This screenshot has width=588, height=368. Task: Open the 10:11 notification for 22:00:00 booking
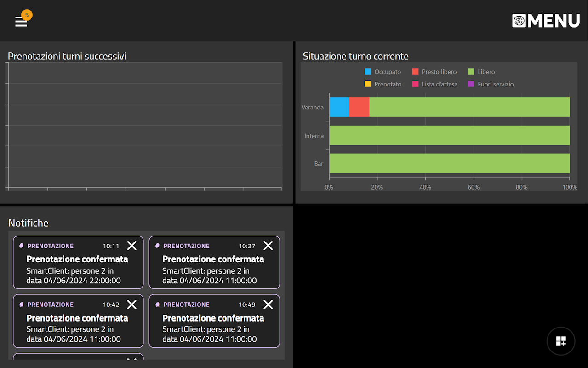[x=78, y=262]
